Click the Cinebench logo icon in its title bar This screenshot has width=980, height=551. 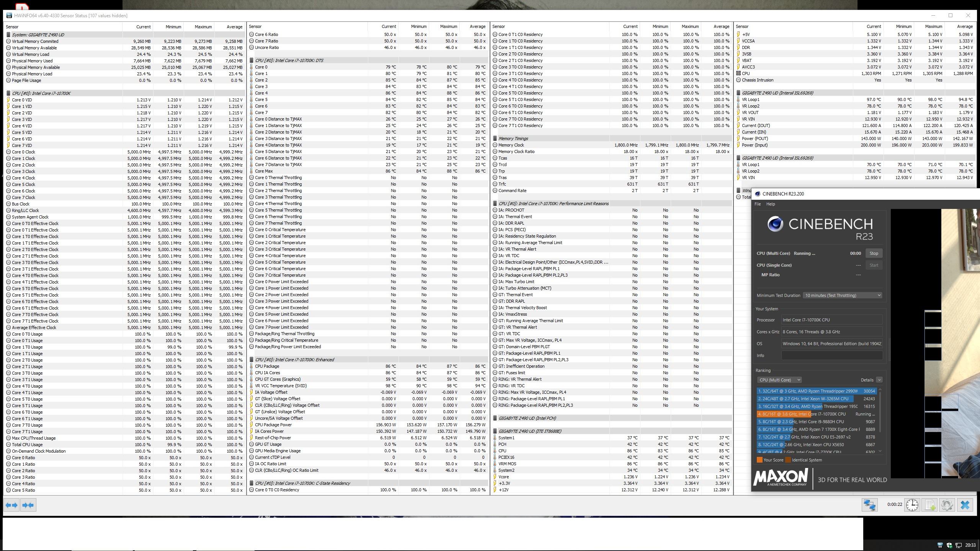coord(757,194)
